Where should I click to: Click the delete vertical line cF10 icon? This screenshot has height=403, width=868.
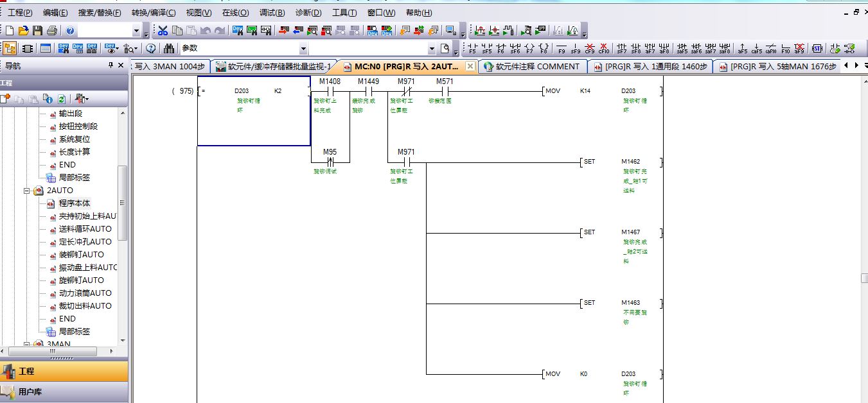tap(604, 48)
